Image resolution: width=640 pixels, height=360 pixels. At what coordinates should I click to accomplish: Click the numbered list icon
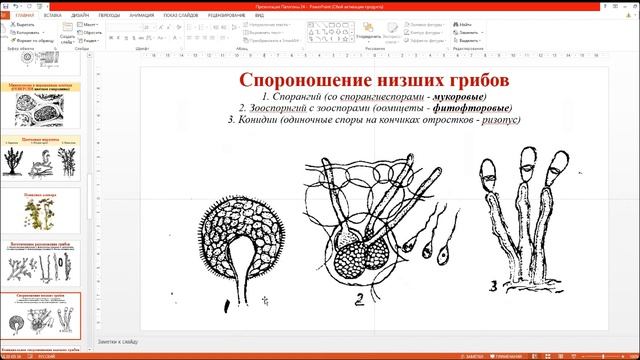(202, 27)
